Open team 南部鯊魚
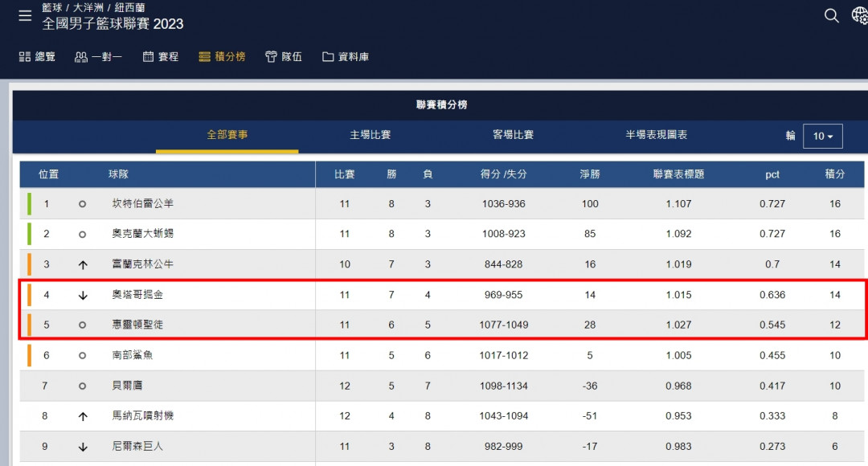The image size is (868, 466). point(133,355)
